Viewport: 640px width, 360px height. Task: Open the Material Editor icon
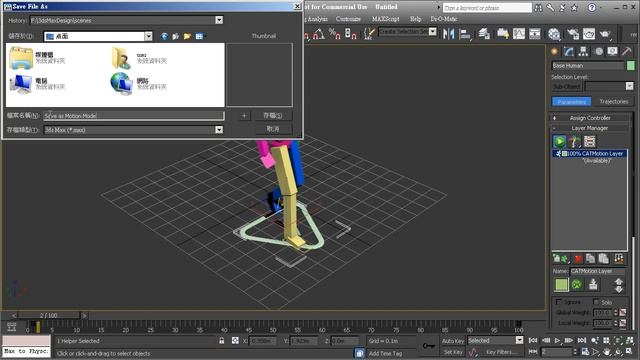coord(554,34)
